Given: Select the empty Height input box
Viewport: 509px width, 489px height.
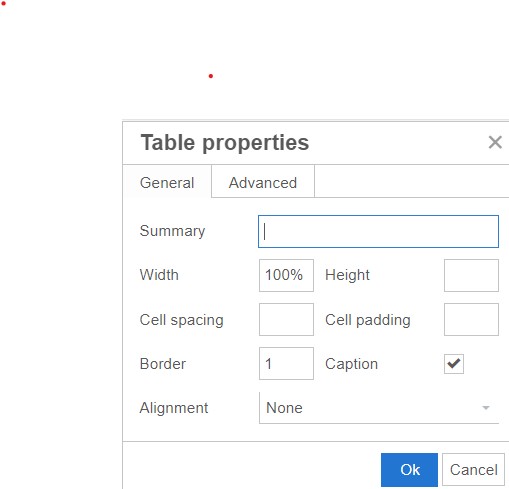Looking at the screenshot, I should (471, 275).
